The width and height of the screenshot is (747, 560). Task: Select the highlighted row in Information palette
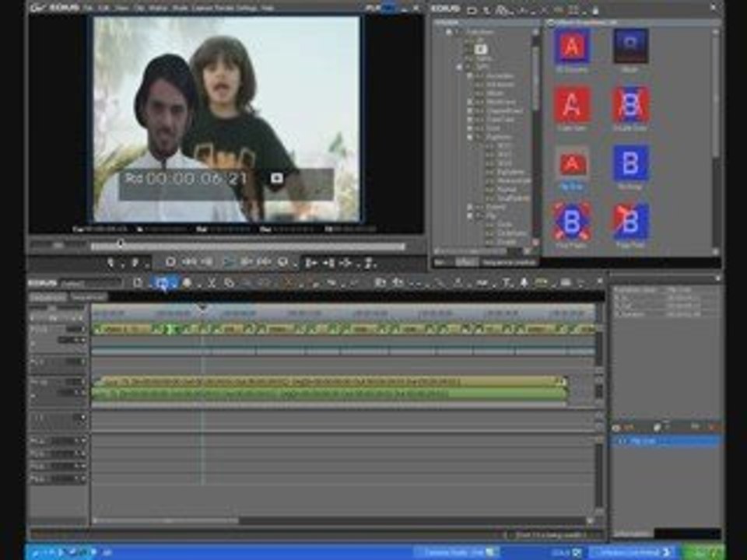pyautogui.click(x=665, y=442)
